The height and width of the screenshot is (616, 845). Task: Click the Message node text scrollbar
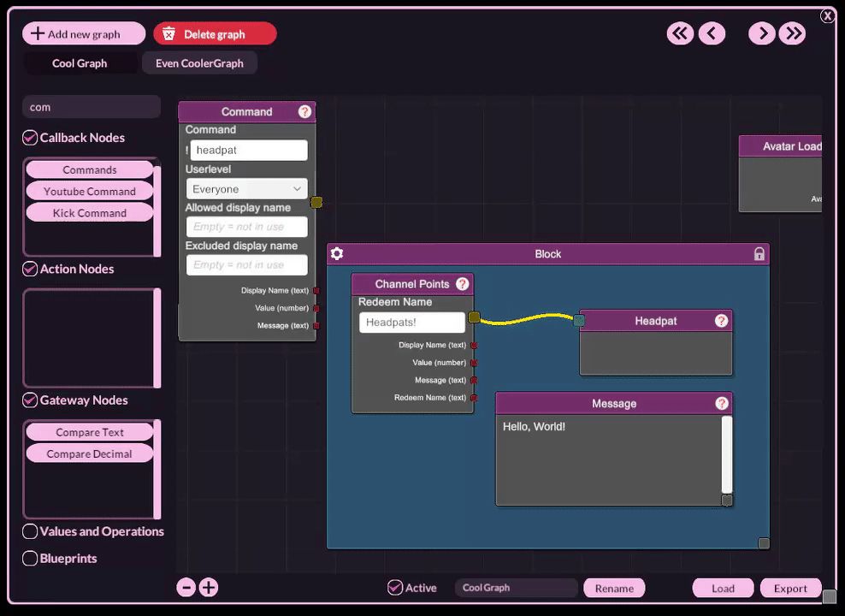tap(727, 454)
